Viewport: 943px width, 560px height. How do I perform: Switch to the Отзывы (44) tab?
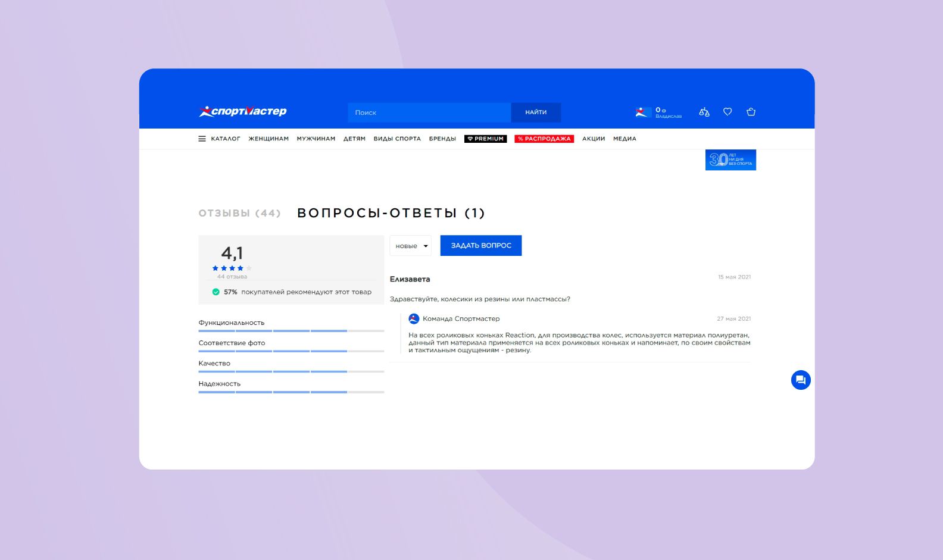pyautogui.click(x=239, y=213)
